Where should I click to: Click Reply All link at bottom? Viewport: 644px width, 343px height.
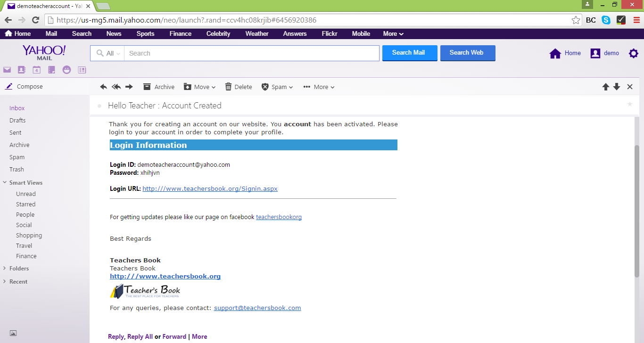(x=140, y=336)
